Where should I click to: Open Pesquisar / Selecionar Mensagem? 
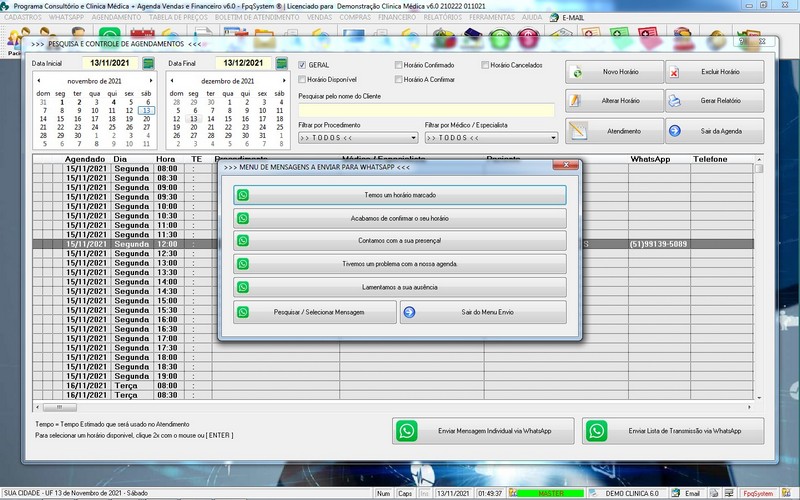tap(315, 312)
